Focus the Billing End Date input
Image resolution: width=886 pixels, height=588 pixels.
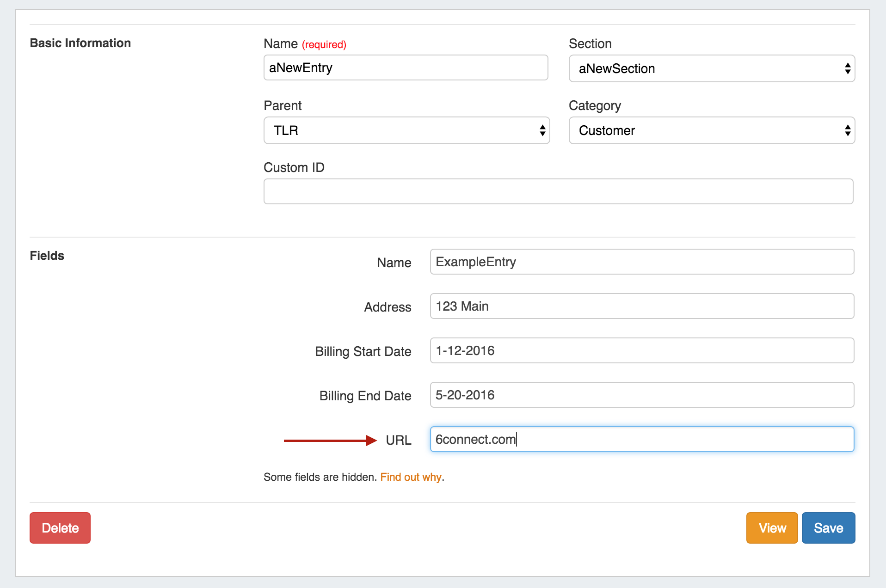[x=641, y=395]
